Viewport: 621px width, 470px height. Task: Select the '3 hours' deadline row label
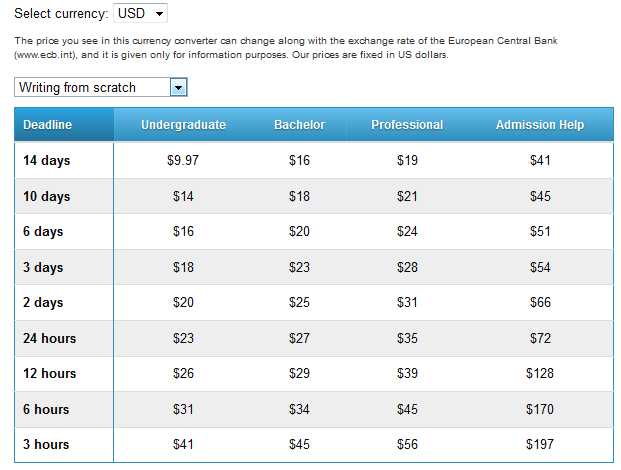click(x=46, y=444)
